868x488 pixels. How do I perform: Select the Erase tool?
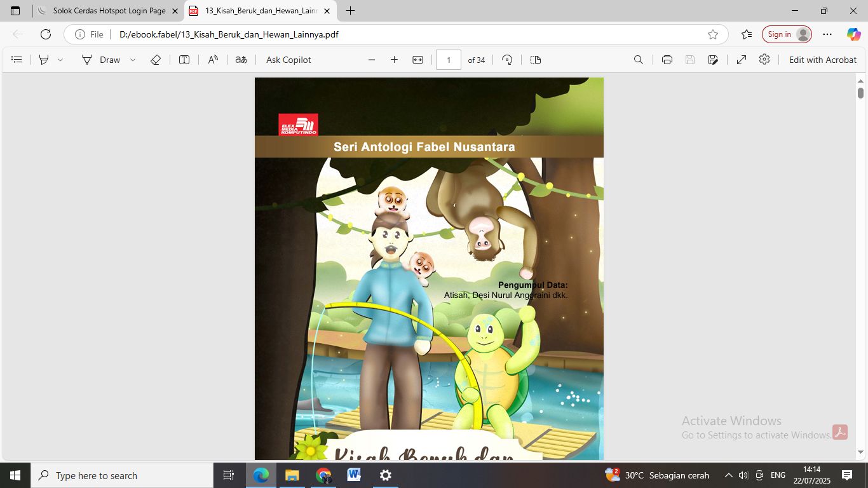[x=156, y=60]
